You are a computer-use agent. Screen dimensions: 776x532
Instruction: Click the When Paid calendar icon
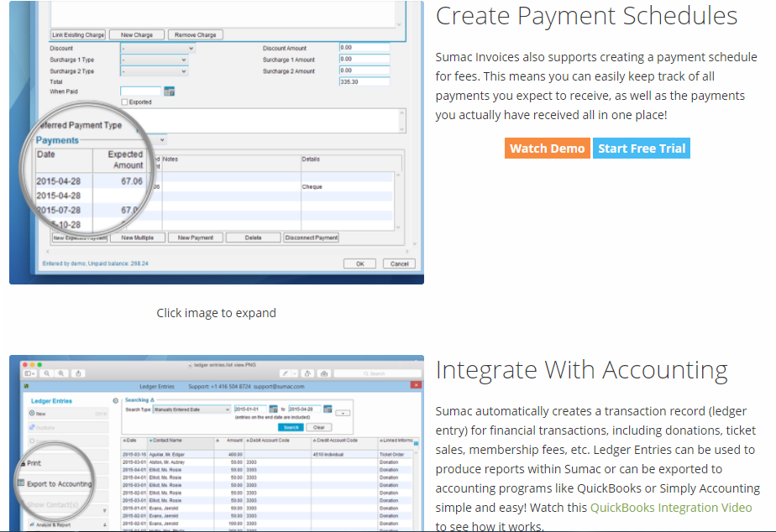pos(170,91)
